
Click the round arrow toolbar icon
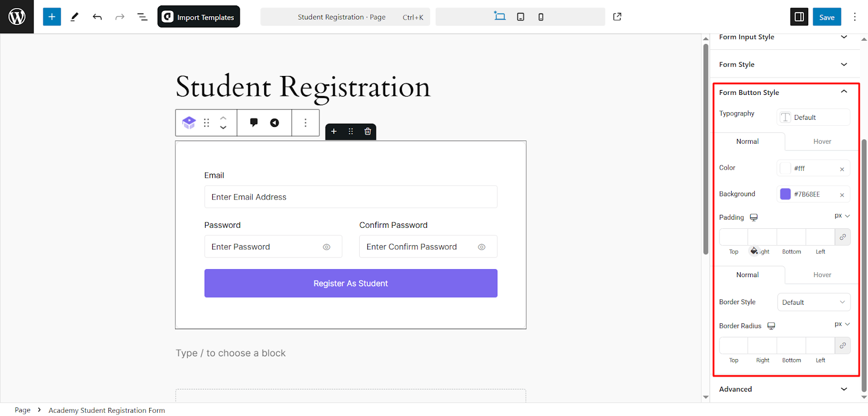275,123
